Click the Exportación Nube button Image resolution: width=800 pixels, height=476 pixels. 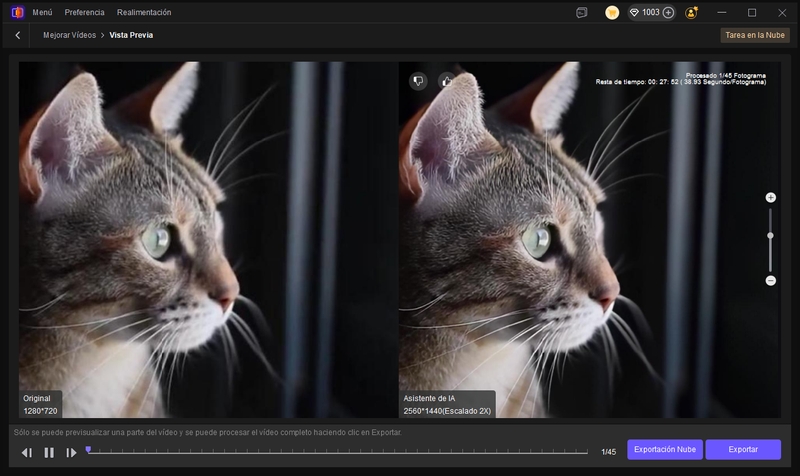[x=665, y=449]
